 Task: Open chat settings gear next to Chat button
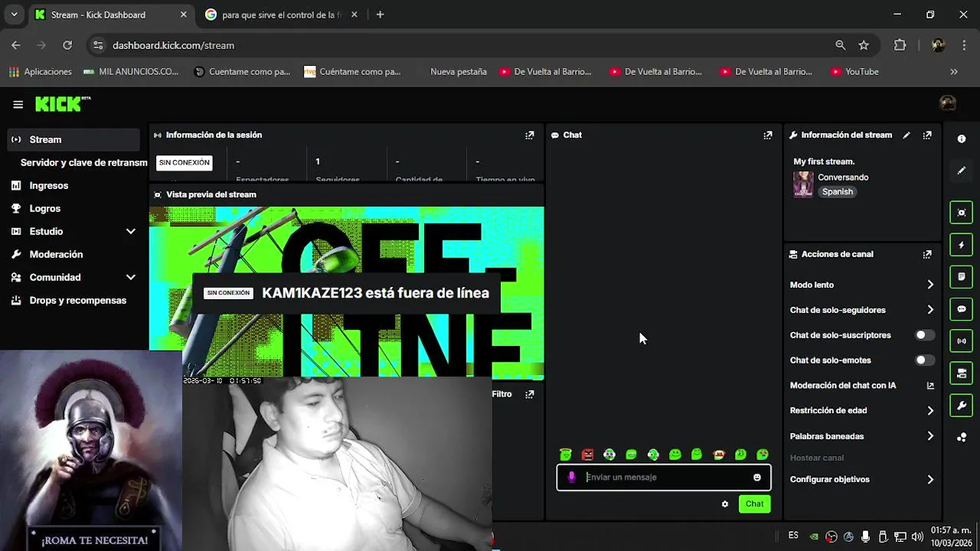click(x=725, y=504)
